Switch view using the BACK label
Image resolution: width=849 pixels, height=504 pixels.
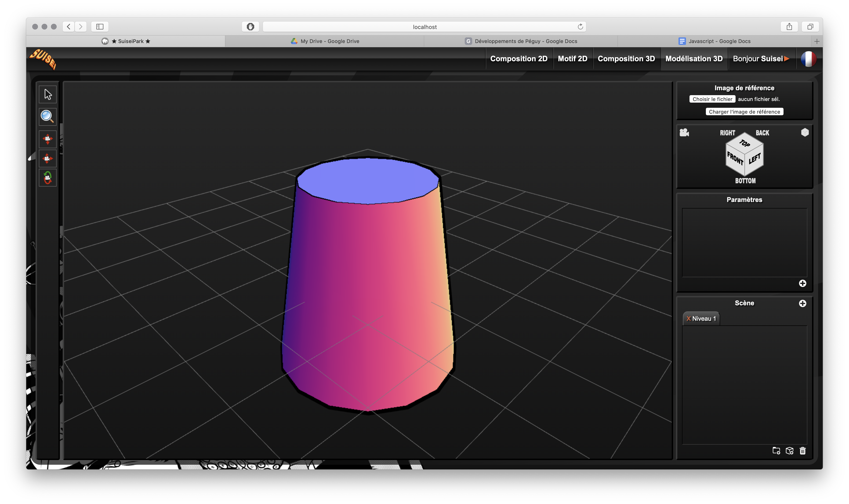click(762, 133)
